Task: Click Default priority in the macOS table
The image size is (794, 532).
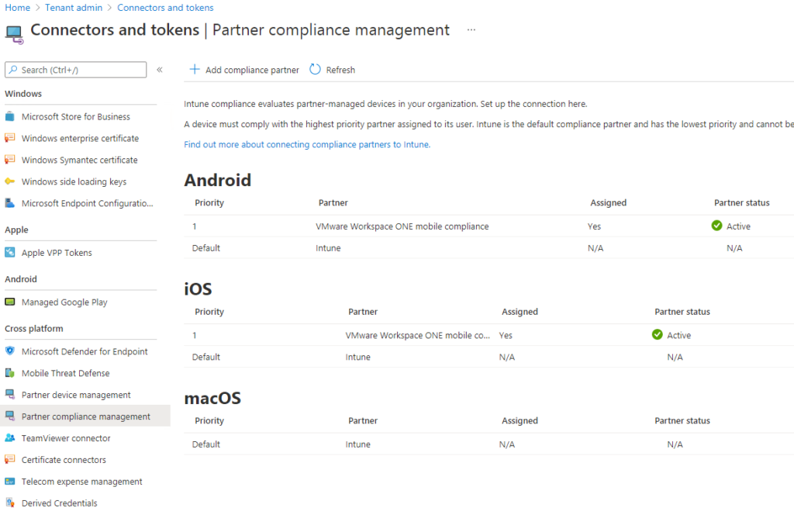Action: tap(206, 444)
